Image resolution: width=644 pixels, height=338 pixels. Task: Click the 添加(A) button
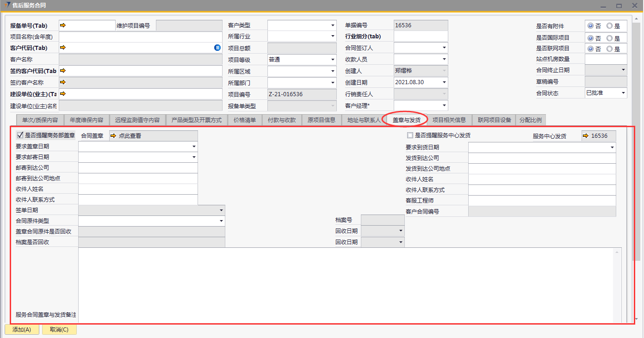[22, 330]
